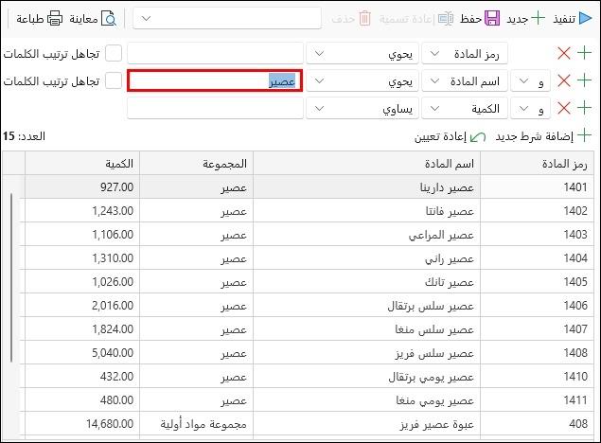
Task: Open the يحوي operator dropdown in the رمز المادة row
Action: click(362, 53)
